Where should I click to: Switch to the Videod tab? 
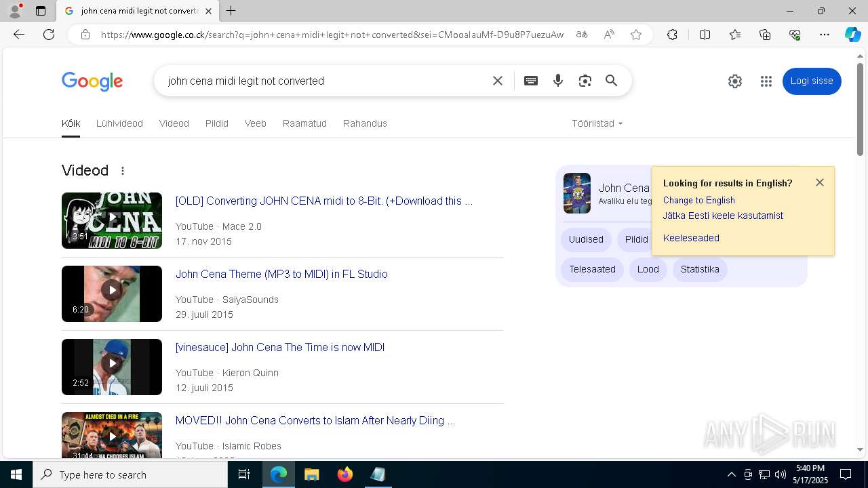click(174, 123)
